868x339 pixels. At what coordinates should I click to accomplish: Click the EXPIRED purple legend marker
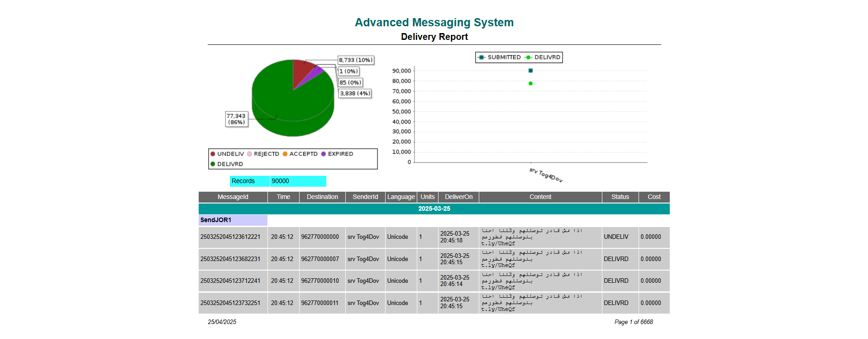point(324,154)
